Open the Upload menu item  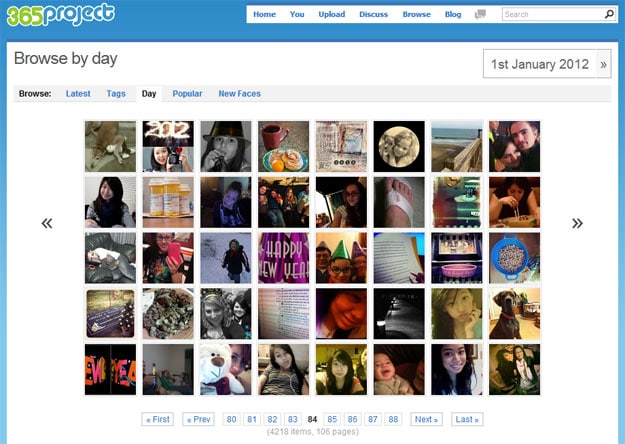point(332,15)
